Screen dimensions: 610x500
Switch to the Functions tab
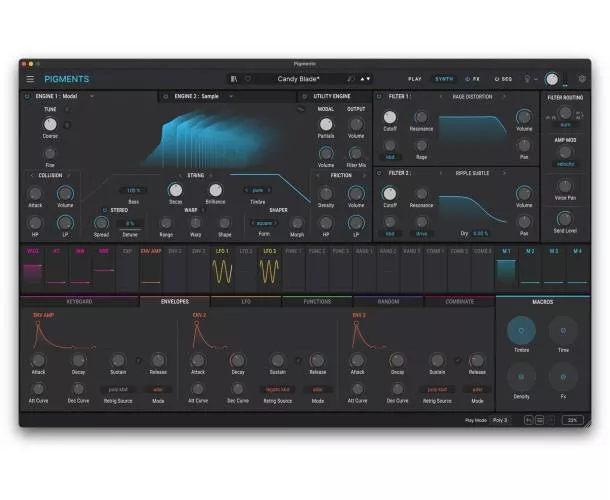(317, 301)
